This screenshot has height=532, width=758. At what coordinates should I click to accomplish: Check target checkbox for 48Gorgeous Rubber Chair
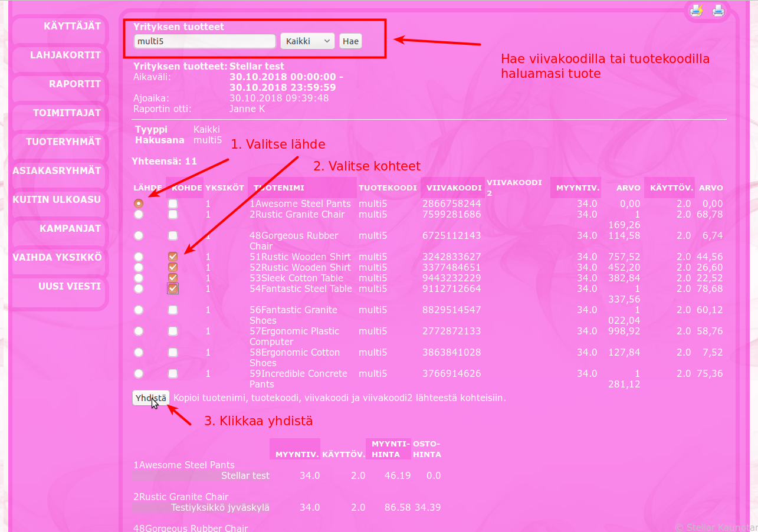click(x=173, y=235)
